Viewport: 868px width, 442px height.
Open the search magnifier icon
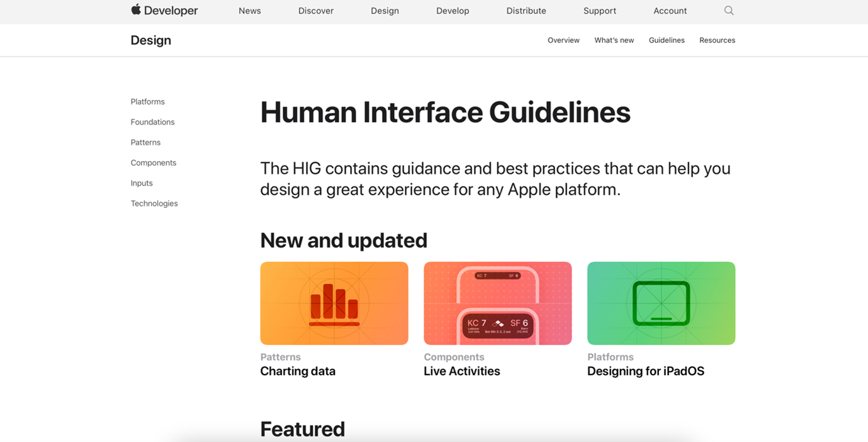coord(729,11)
